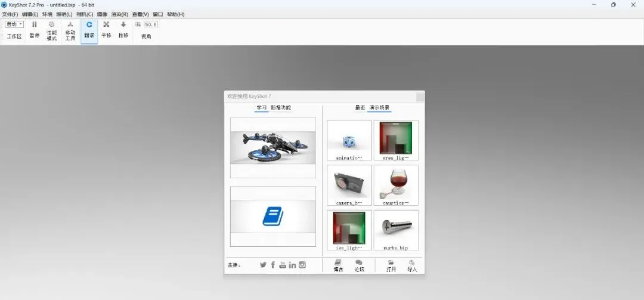This screenshot has width=644, height=300.
Task: Click the 导入 import button
Action: coord(412,266)
